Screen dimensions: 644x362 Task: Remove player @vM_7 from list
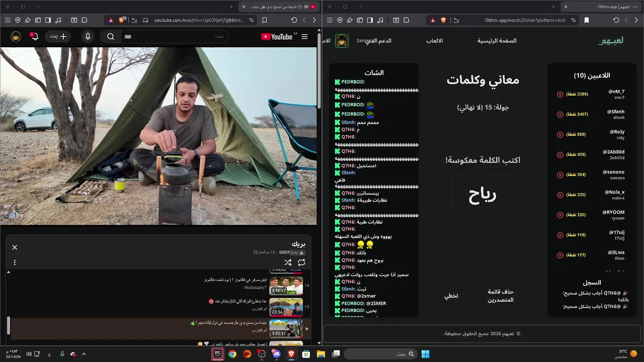[560, 94]
